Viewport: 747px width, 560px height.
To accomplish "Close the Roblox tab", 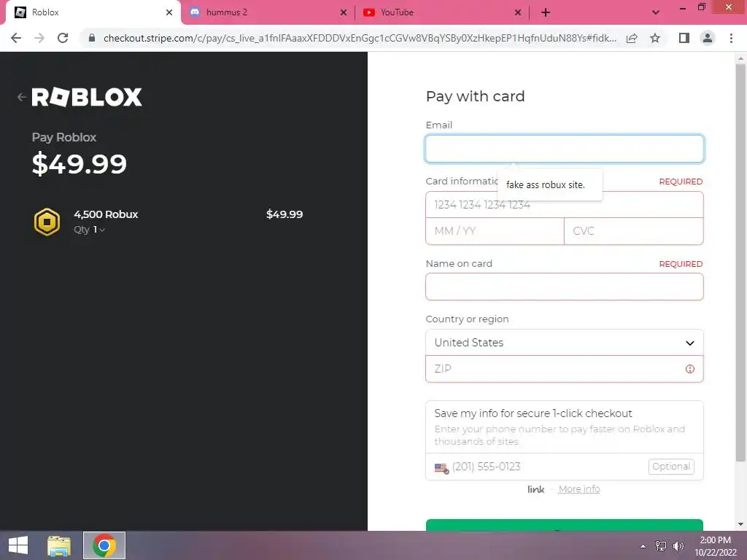I will pos(169,12).
